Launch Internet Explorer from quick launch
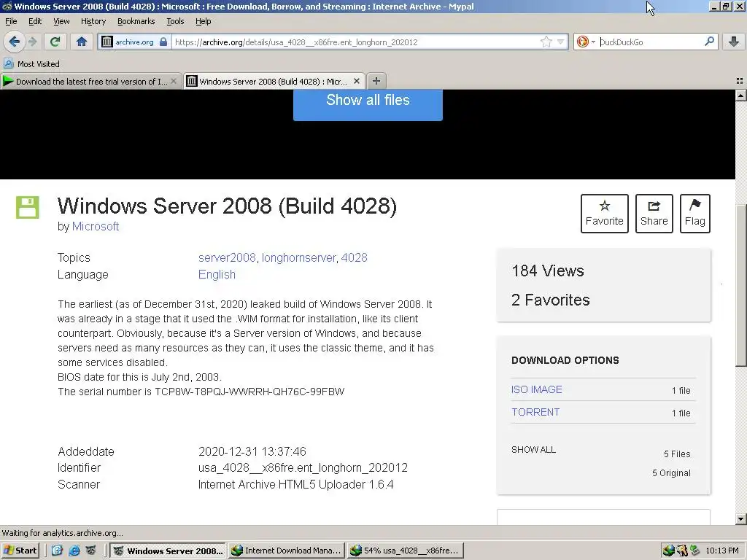 (74, 551)
